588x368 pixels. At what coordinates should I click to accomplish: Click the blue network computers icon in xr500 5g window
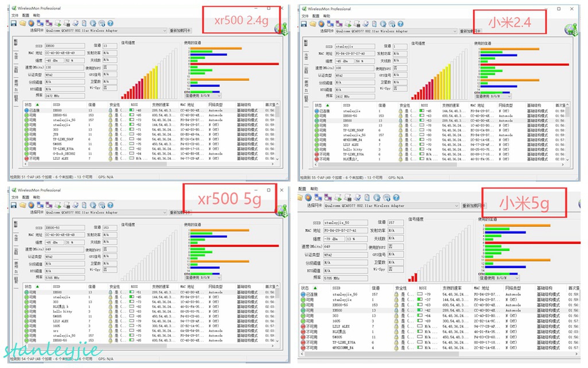click(x=40, y=205)
